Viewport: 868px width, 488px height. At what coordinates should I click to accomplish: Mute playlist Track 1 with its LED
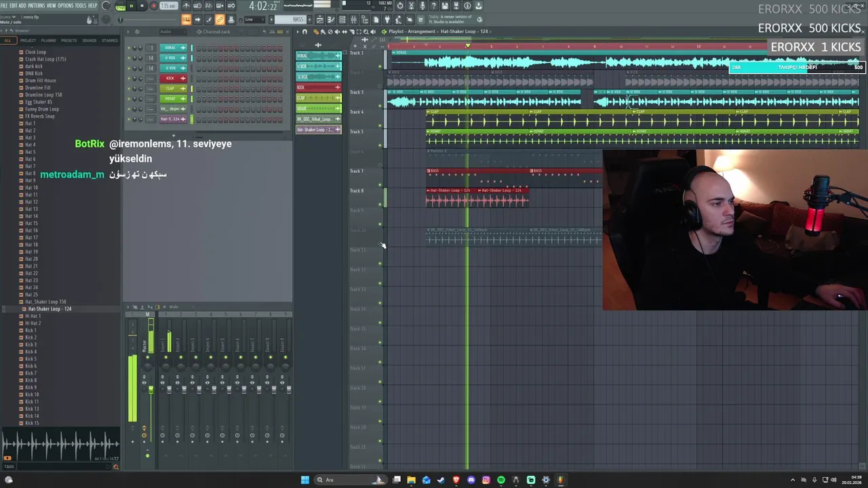pos(380,66)
